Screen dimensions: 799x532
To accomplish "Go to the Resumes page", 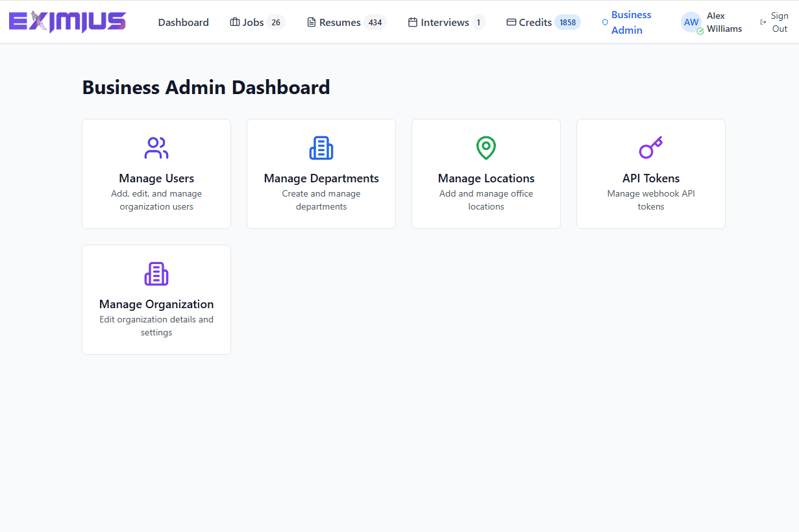I will tap(339, 22).
